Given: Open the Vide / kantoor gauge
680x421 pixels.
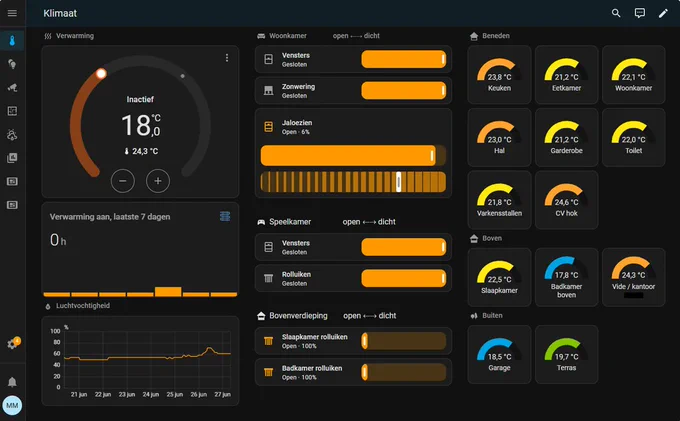Looking at the screenshot, I should coord(634,277).
